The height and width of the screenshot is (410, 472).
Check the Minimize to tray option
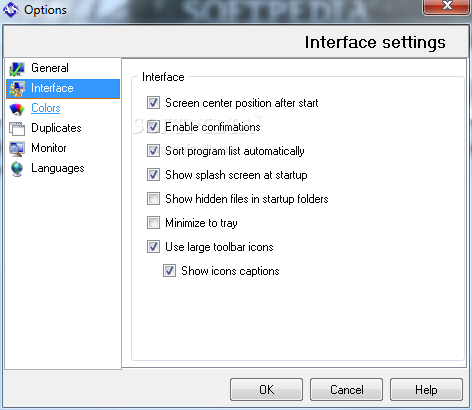153,223
